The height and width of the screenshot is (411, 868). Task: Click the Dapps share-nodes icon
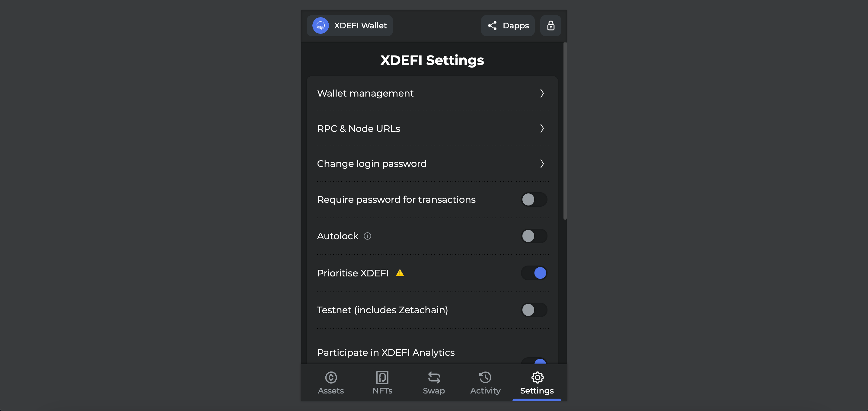pos(492,26)
